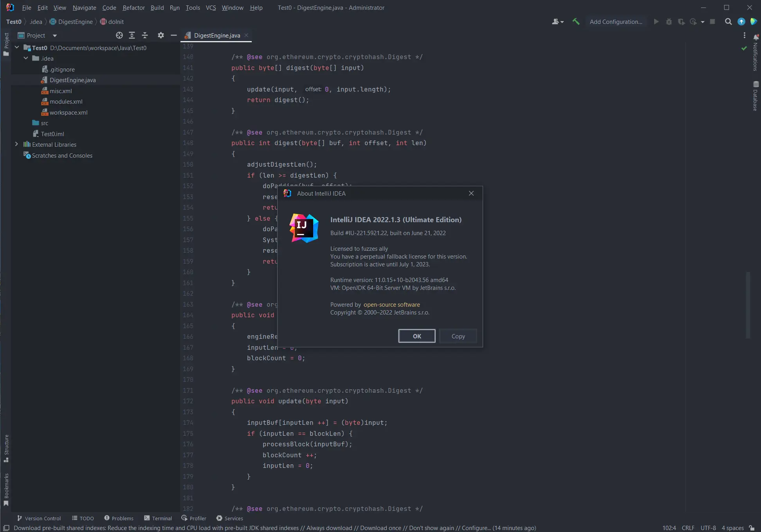The image size is (761, 532).
Task: Click Collapse All in Project panel
Action: click(145, 35)
